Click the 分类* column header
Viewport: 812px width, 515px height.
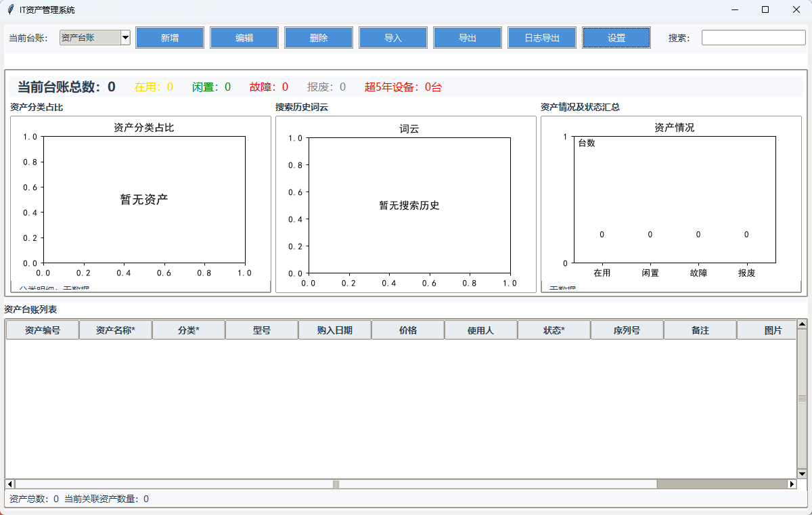coord(189,330)
